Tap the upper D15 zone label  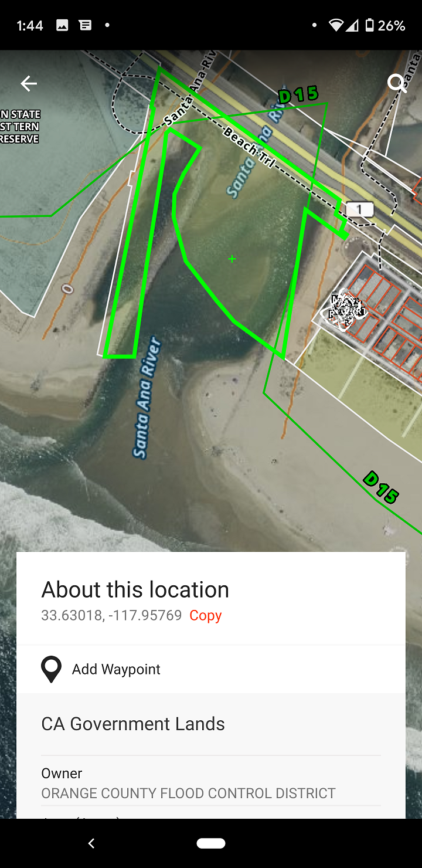pos(298,95)
